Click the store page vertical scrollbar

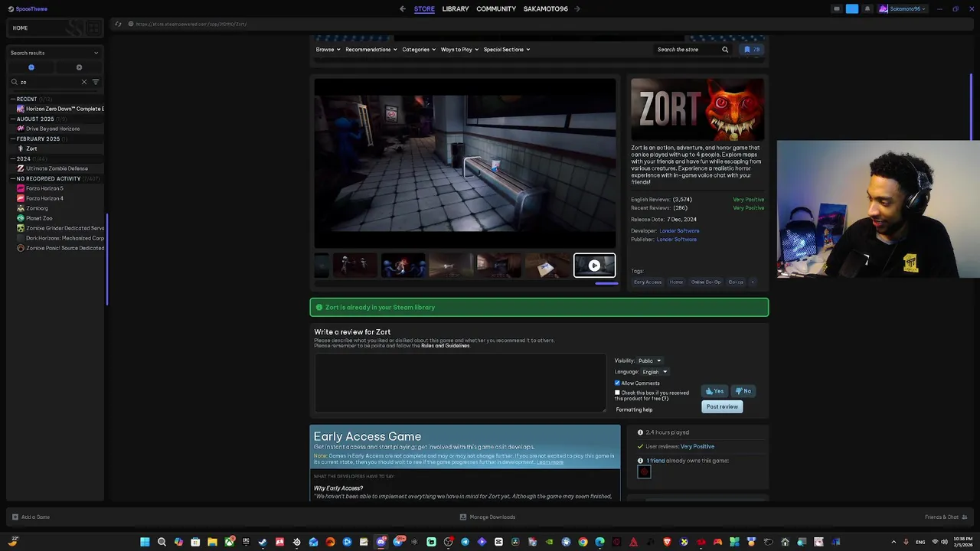(972, 107)
